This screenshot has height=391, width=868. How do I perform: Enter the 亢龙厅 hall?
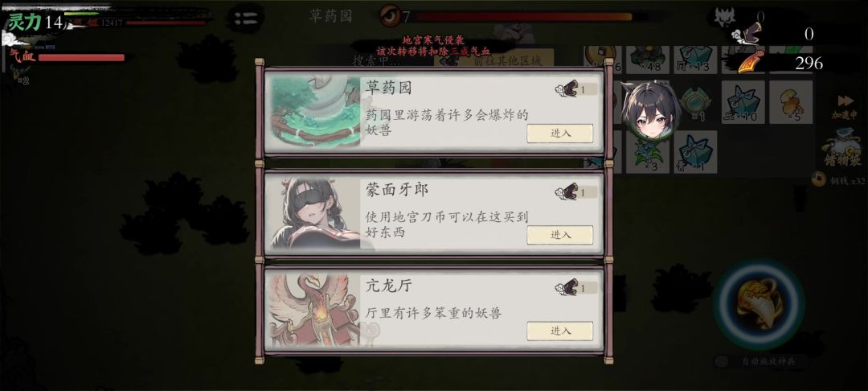tap(559, 331)
